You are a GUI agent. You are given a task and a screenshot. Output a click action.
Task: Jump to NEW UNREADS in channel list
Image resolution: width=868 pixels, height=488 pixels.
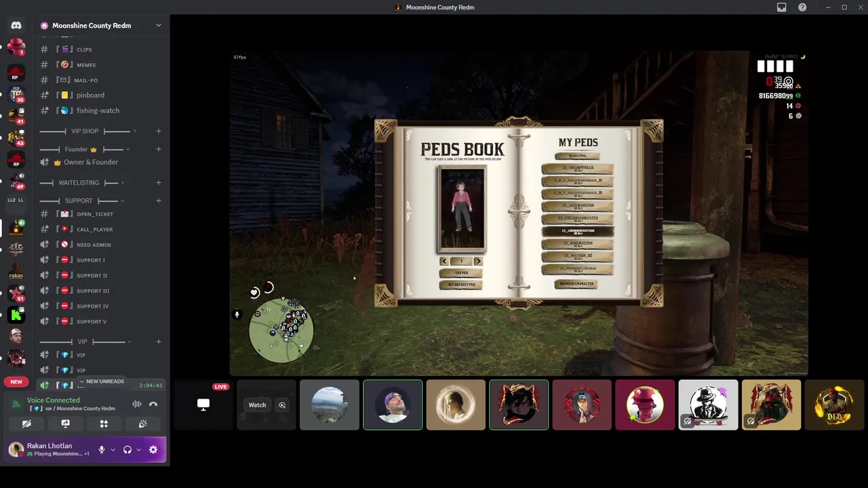click(x=102, y=382)
